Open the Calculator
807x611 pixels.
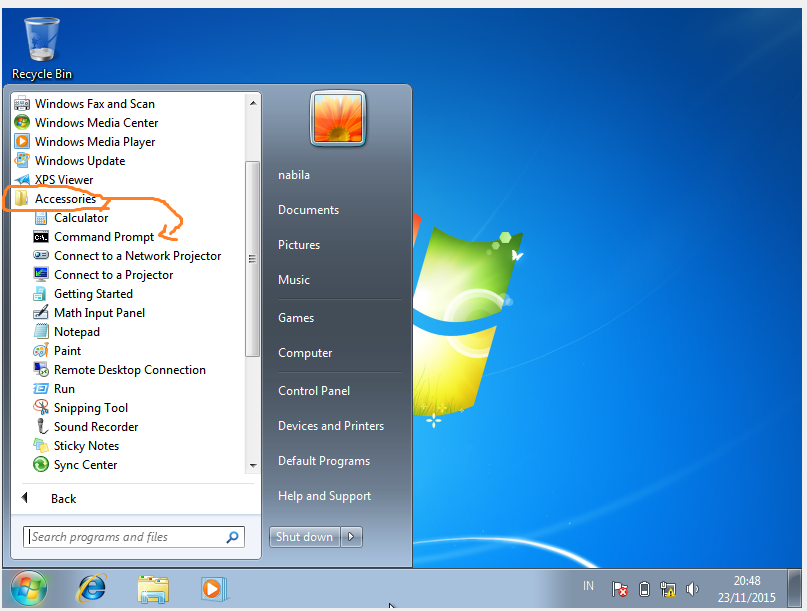pyautogui.click(x=81, y=217)
